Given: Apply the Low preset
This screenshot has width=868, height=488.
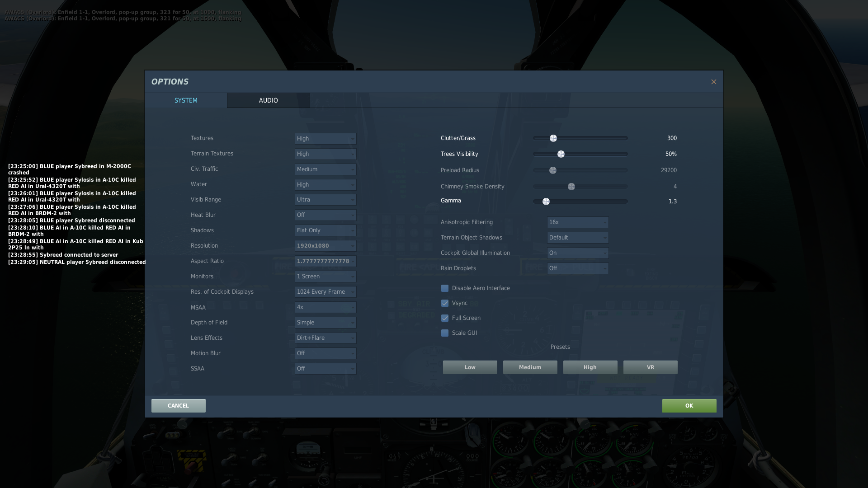Looking at the screenshot, I should [470, 367].
